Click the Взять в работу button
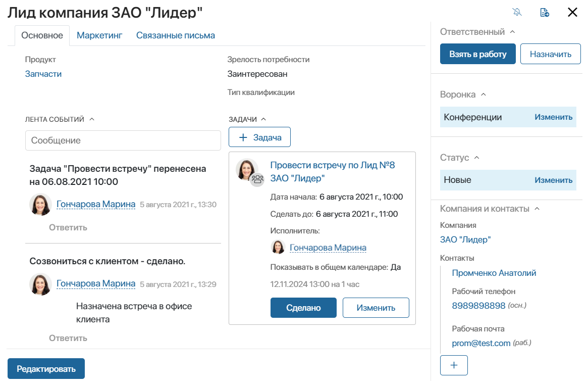This screenshot has width=588, height=386. pos(478,54)
